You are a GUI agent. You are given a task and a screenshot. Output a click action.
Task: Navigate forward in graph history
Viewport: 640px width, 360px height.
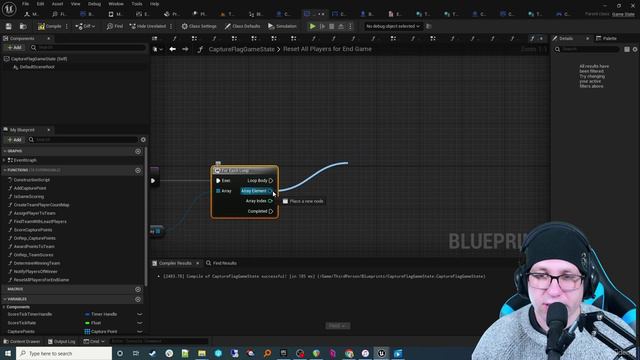click(x=185, y=49)
